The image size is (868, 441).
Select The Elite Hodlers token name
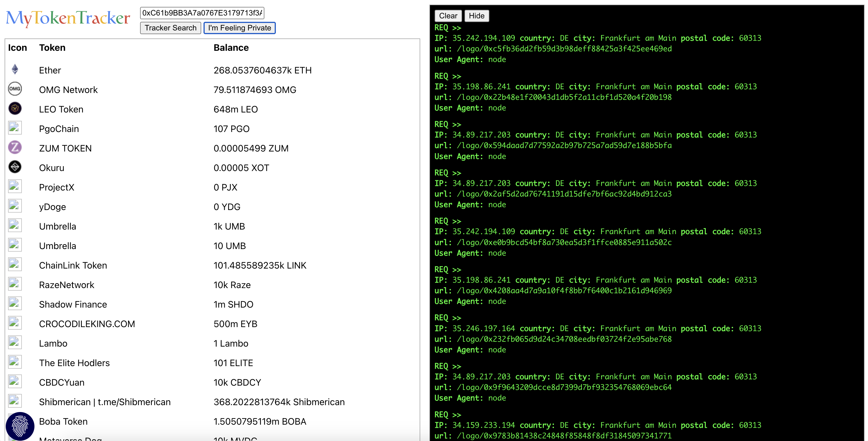74,364
